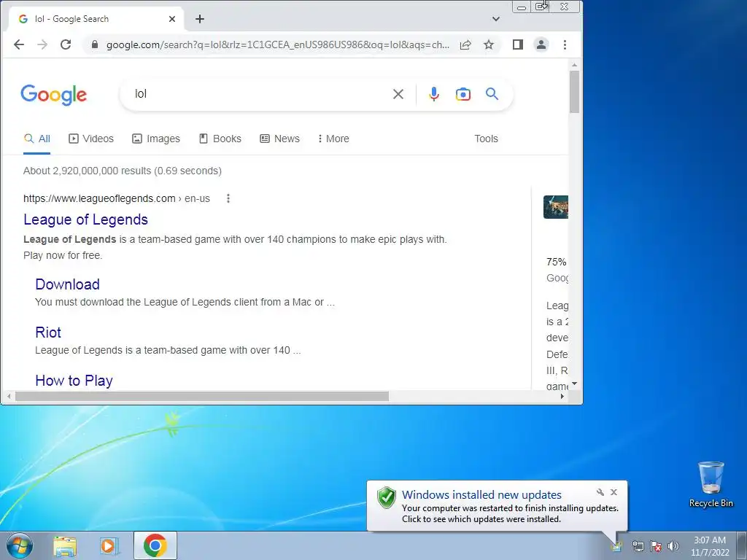Click the scroll up arrow

[574, 65]
